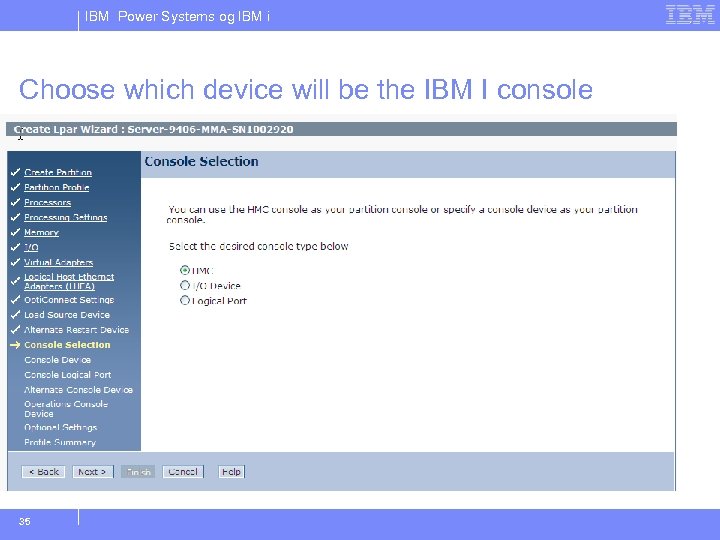
Task: Click the yellow arrow beside Console Selection
Action: (x=15, y=345)
